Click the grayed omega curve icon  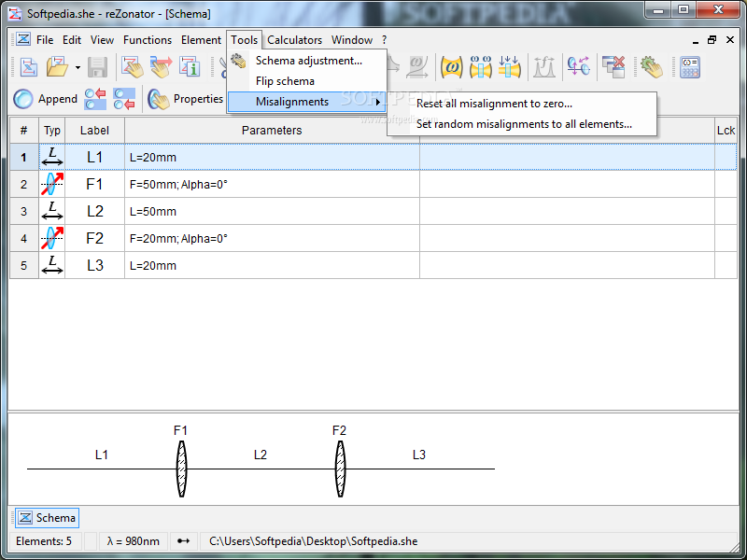(x=416, y=67)
